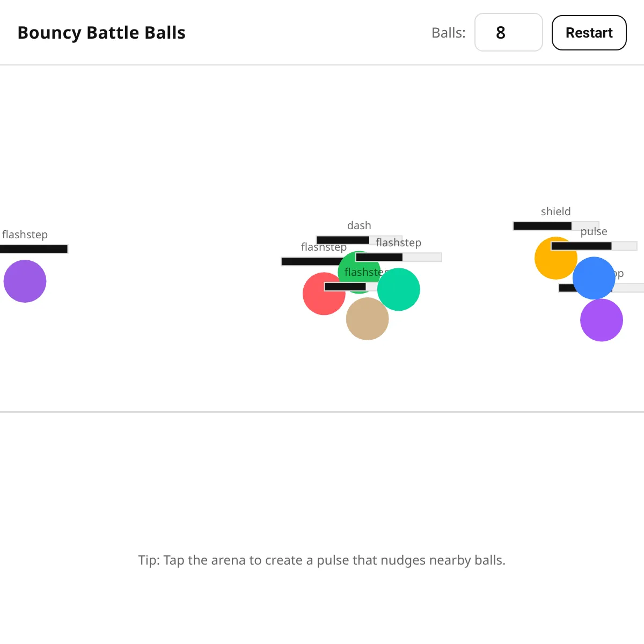
Task: Select the Balls count input field
Action: click(508, 32)
